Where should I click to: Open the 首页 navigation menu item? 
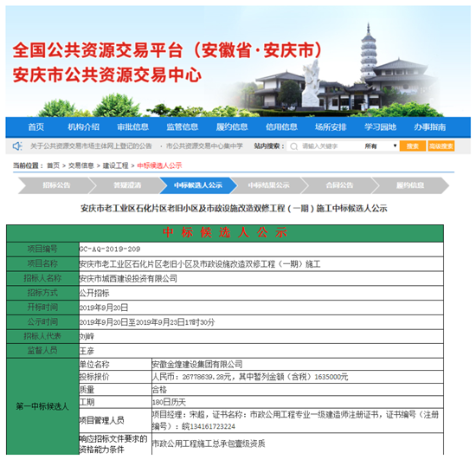(36, 127)
